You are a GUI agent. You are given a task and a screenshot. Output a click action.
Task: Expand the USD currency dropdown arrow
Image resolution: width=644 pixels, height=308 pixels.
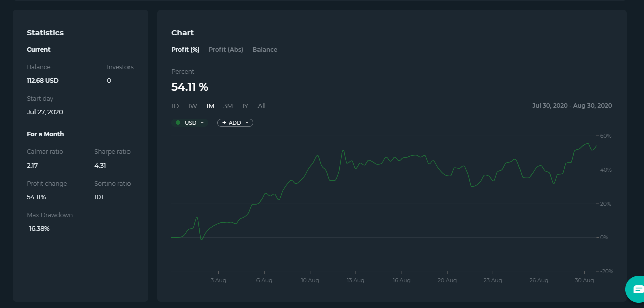pyautogui.click(x=202, y=123)
